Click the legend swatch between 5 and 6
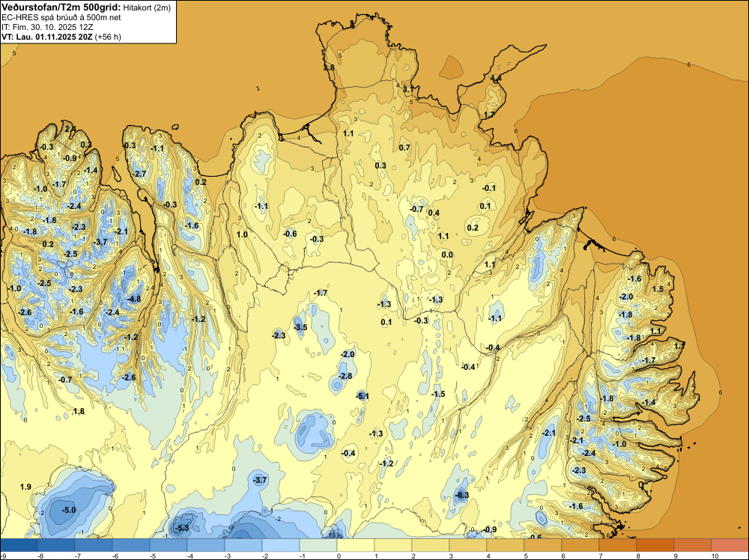749x560 pixels. click(542, 545)
